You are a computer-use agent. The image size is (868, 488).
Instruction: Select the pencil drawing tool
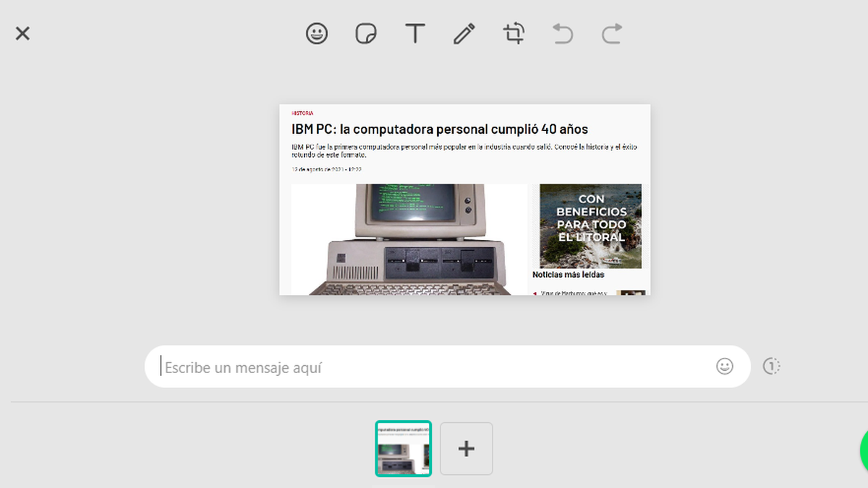(x=464, y=33)
